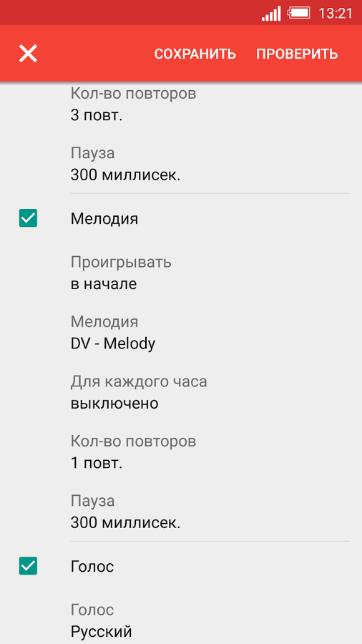Tap the Мелодия section label
Viewport: 362px width, 644px height.
tap(104, 218)
